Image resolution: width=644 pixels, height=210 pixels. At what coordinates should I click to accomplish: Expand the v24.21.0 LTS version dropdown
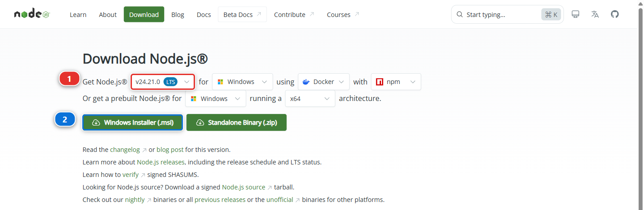coord(163,82)
